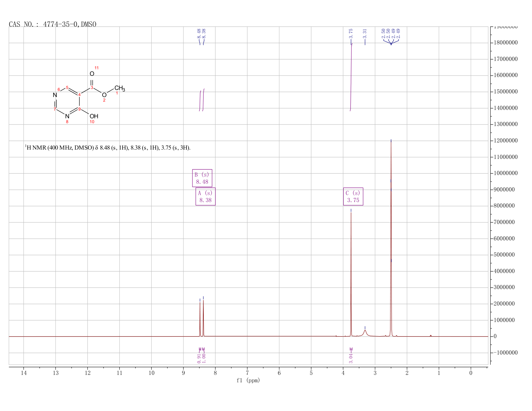This screenshot has width=532, height=411.
Task: Select the 1H NMR report text line
Action: pos(108,148)
